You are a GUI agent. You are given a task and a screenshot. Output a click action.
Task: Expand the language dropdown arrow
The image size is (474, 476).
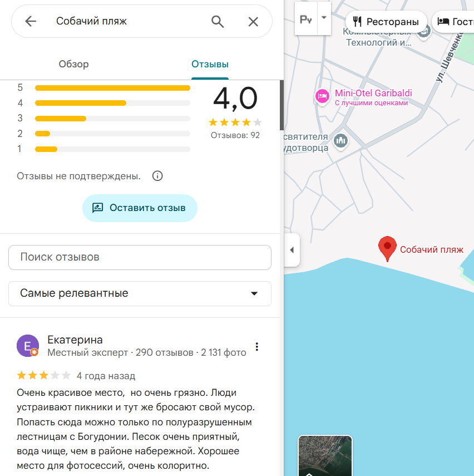[x=324, y=18]
